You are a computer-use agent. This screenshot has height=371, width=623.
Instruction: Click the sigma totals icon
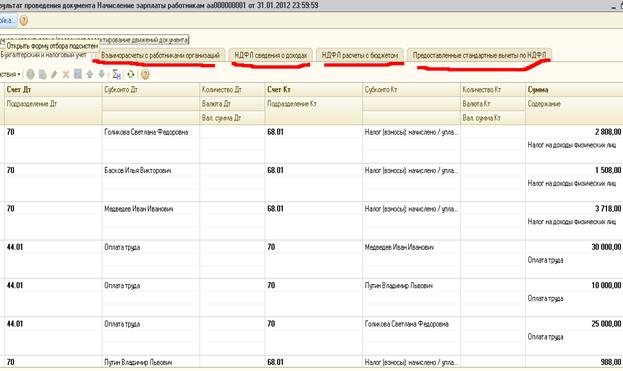116,74
